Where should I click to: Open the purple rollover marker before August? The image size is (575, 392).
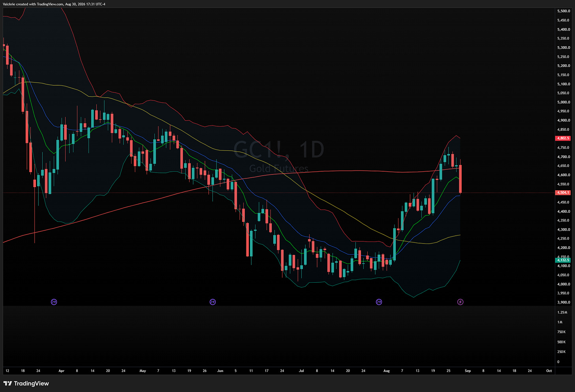tap(379, 302)
